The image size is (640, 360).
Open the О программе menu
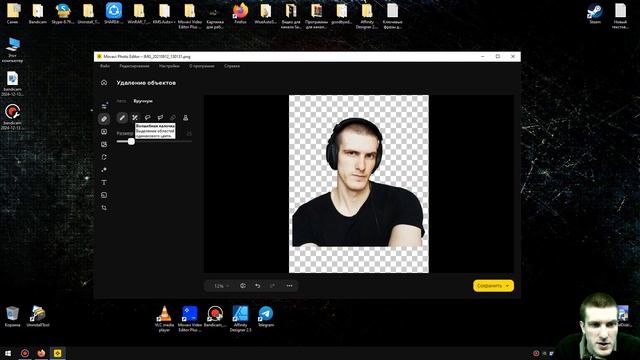click(x=202, y=66)
